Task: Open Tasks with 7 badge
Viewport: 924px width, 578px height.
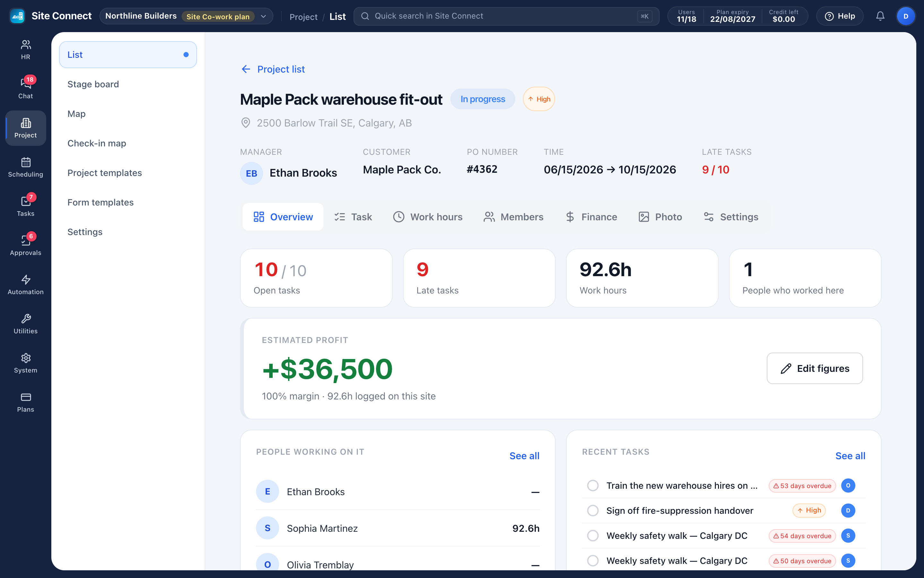Action: point(26,206)
